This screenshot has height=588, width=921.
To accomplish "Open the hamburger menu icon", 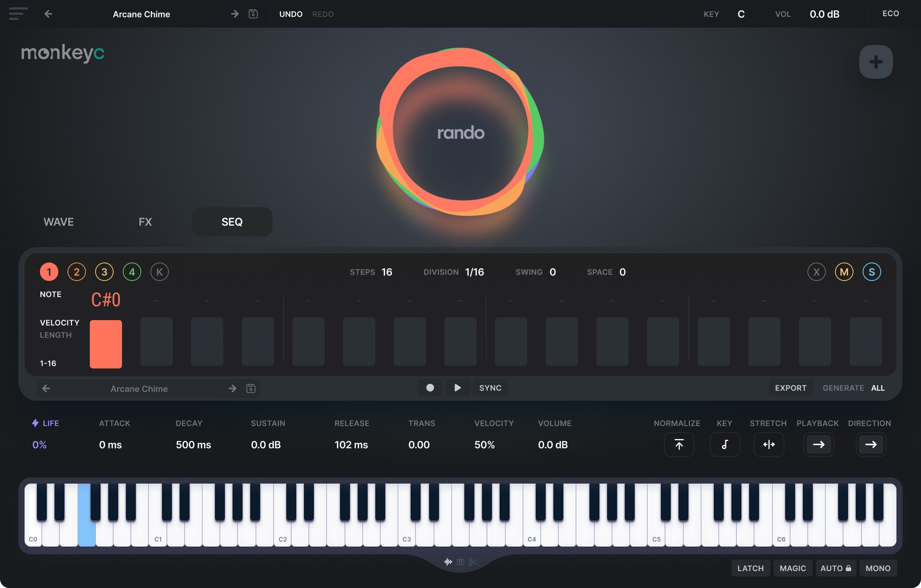I will click(x=18, y=14).
